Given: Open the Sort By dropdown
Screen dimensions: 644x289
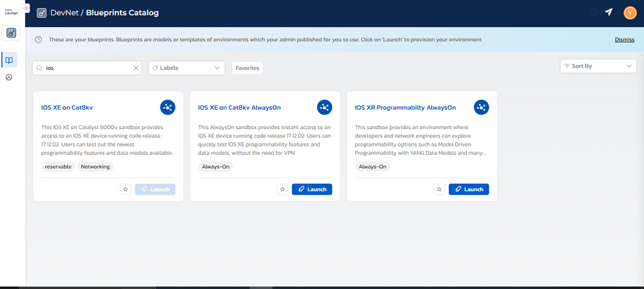Looking at the screenshot, I should (598, 66).
